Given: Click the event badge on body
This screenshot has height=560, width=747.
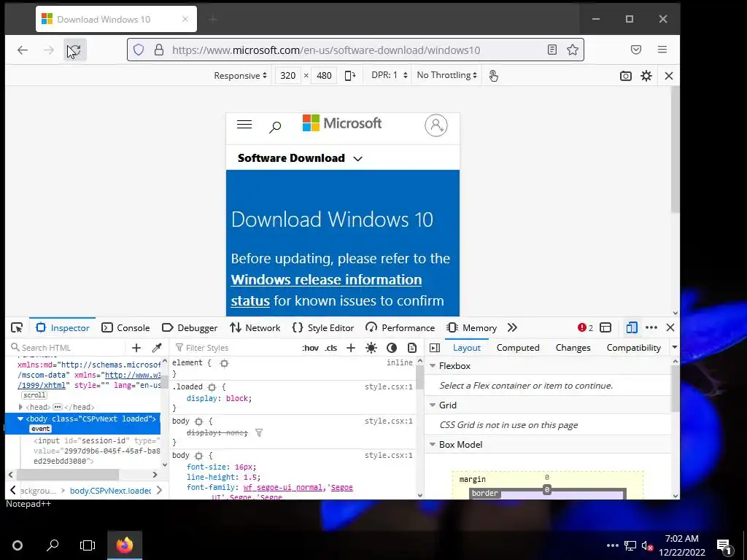Looking at the screenshot, I should pyautogui.click(x=41, y=429).
